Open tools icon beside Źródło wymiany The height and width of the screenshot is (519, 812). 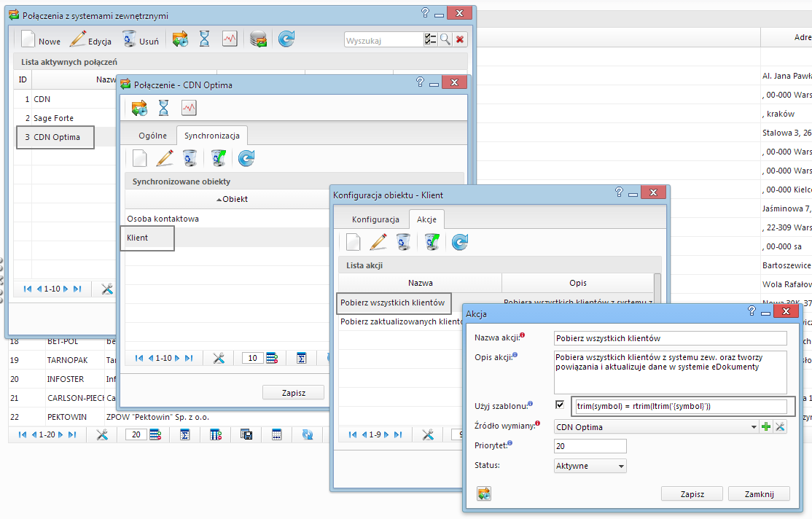click(780, 427)
